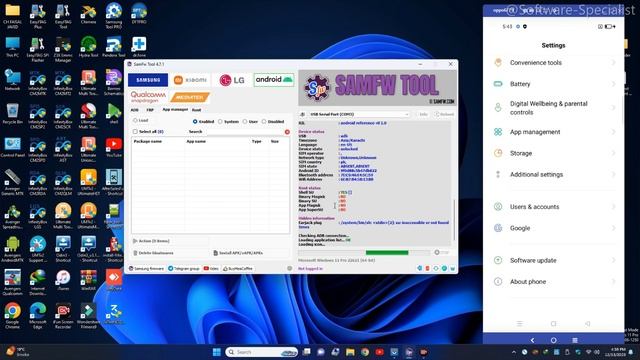Expand Users & accounts on phone
This screenshot has height=360, width=640.
tap(553, 207)
